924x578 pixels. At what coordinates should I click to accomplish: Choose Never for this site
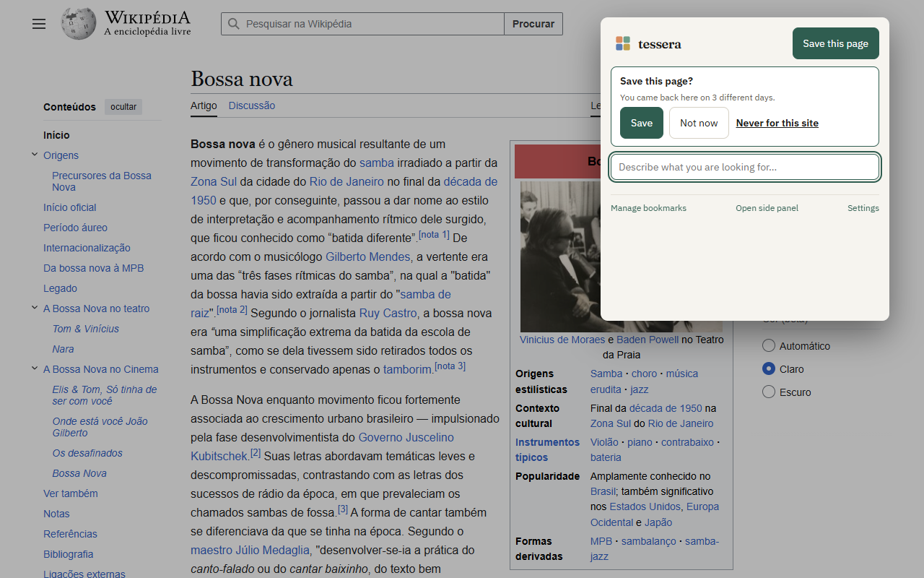point(777,123)
